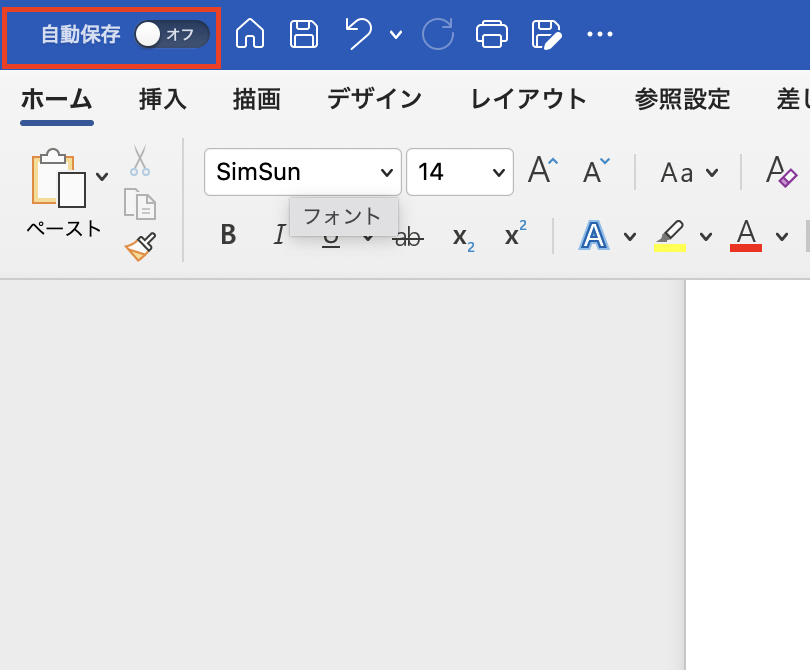Print the document

point(491,33)
